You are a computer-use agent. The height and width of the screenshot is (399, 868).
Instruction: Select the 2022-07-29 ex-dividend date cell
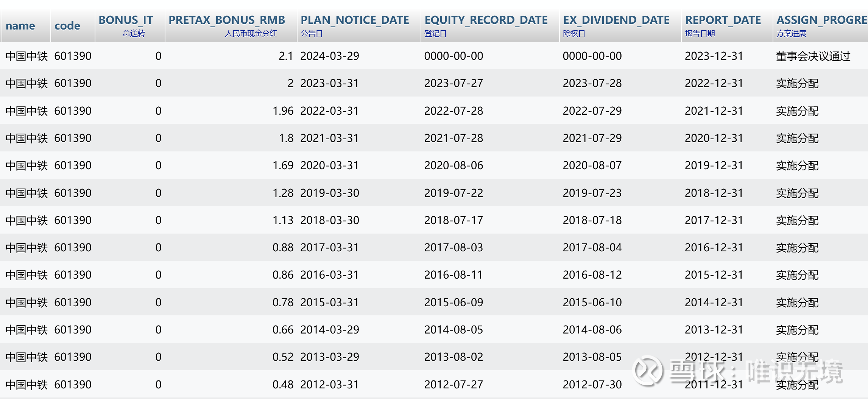point(620,111)
